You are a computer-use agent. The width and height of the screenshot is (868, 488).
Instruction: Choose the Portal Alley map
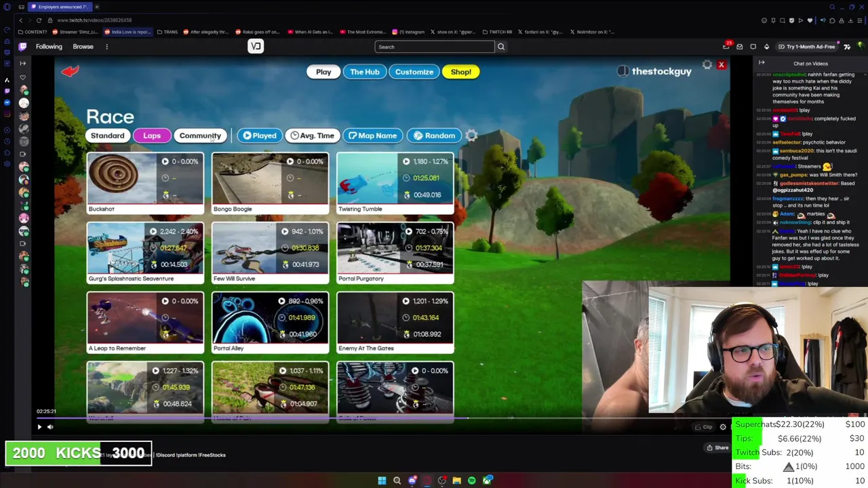[270, 323]
